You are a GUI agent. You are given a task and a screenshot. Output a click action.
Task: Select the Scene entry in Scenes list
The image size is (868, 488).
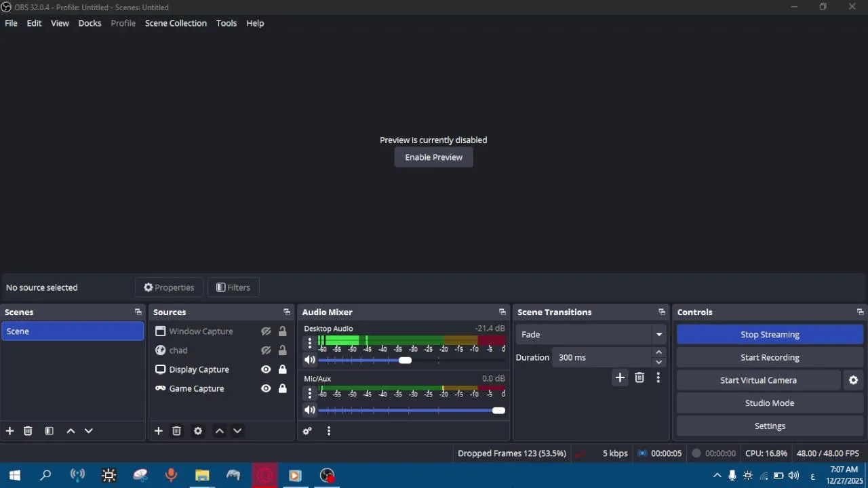[x=73, y=331]
